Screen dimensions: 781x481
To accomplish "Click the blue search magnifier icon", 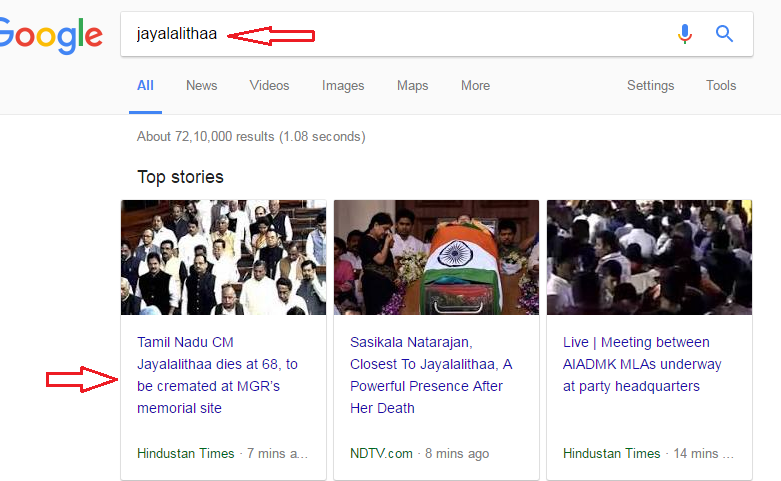I will (724, 34).
